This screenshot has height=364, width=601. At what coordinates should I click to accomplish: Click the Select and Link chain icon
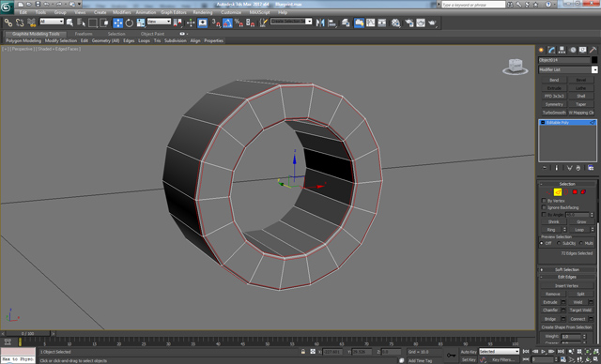tap(8, 23)
